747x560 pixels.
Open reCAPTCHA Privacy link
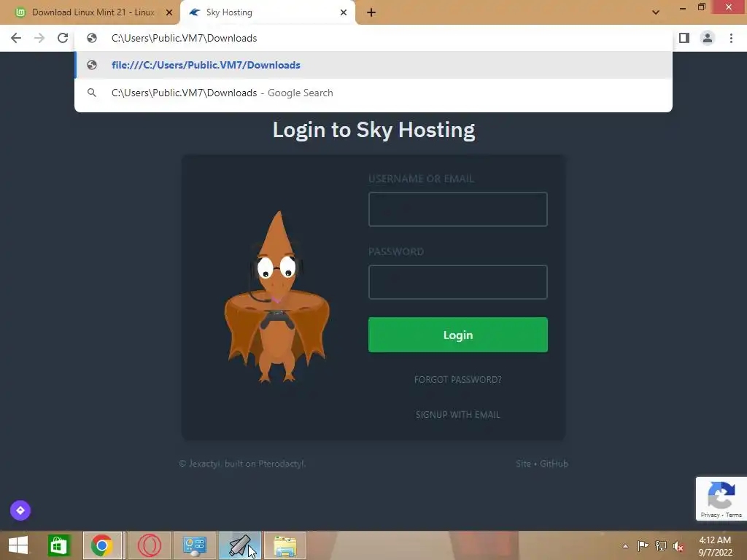click(x=710, y=515)
